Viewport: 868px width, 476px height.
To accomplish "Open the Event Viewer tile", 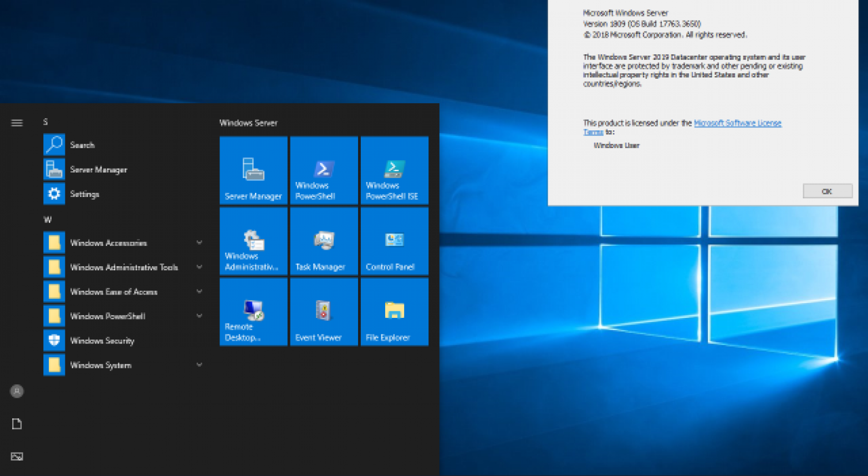I will coord(324,311).
